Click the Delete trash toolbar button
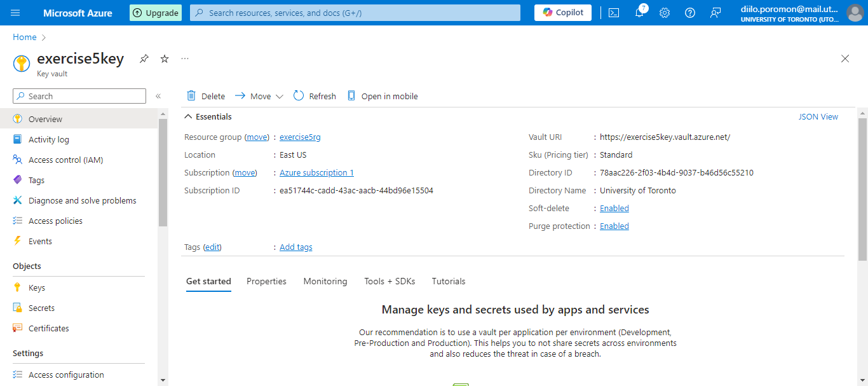The height and width of the screenshot is (386, 868). [x=206, y=96]
